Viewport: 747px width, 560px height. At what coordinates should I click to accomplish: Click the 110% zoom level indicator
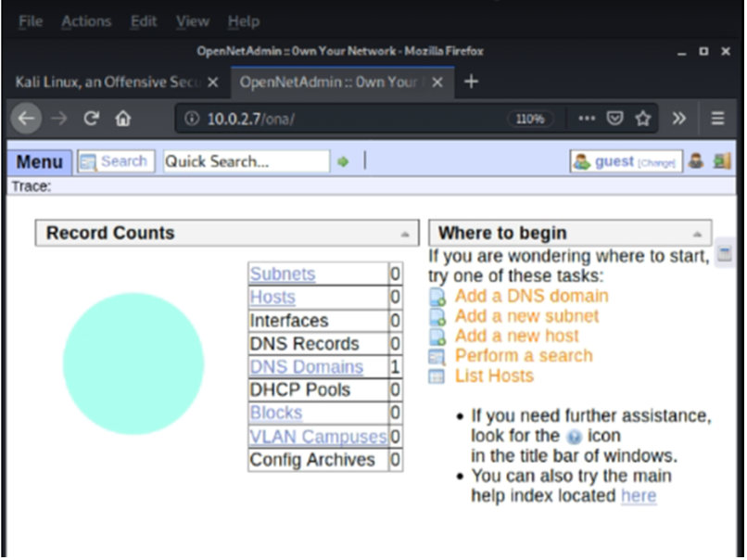pos(529,119)
